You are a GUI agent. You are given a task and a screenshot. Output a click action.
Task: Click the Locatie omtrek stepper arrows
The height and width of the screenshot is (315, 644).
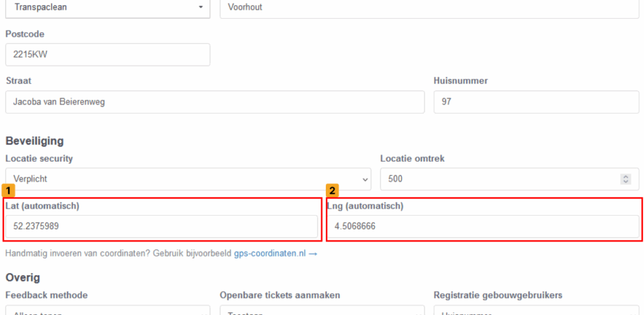(x=625, y=179)
